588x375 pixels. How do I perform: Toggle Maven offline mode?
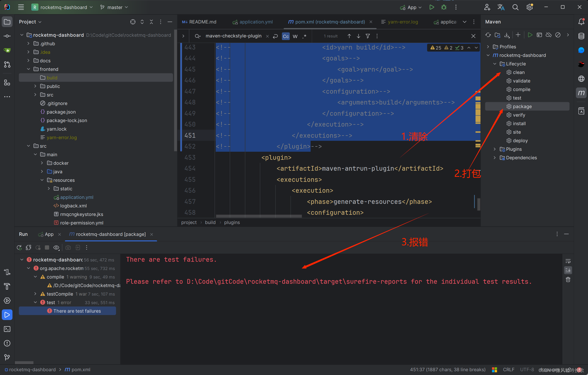click(x=548, y=35)
